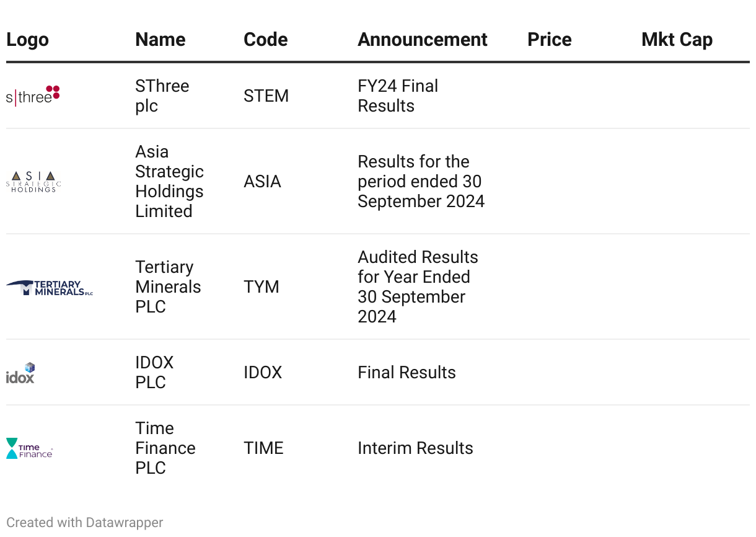Image resolution: width=756 pixels, height=537 pixels.
Task: Click the Time Finance logo
Action: click(x=29, y=448)
